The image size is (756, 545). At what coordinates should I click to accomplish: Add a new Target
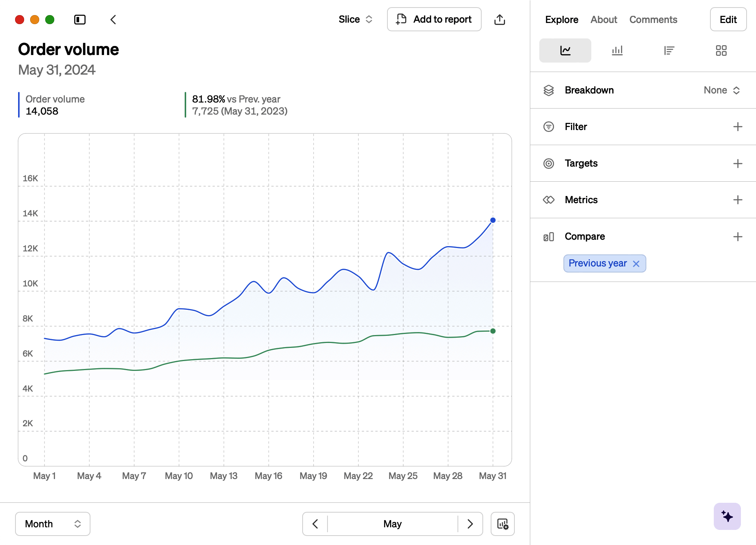pos(738,164)
